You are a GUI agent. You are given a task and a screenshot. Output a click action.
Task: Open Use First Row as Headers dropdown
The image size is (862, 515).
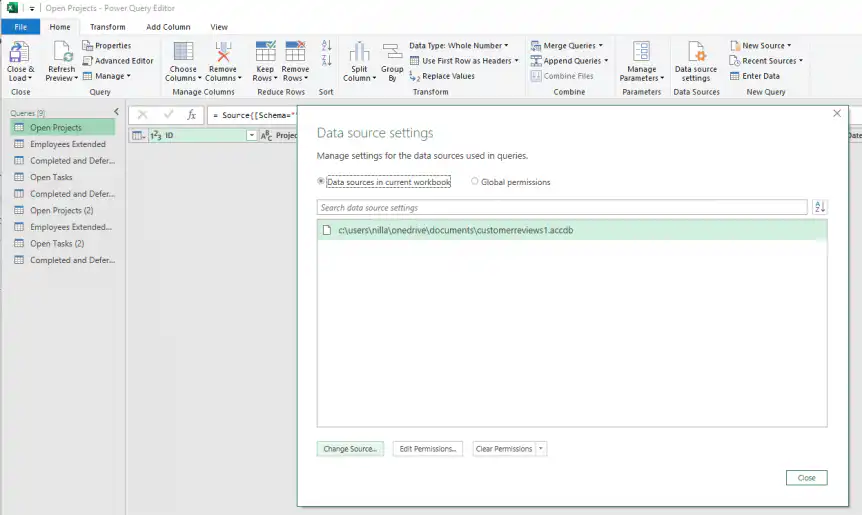(517, 61)
